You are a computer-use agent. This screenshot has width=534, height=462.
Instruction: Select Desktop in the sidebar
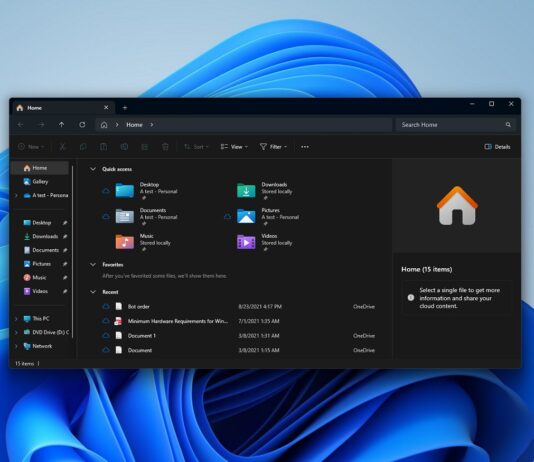pos(37,223)
